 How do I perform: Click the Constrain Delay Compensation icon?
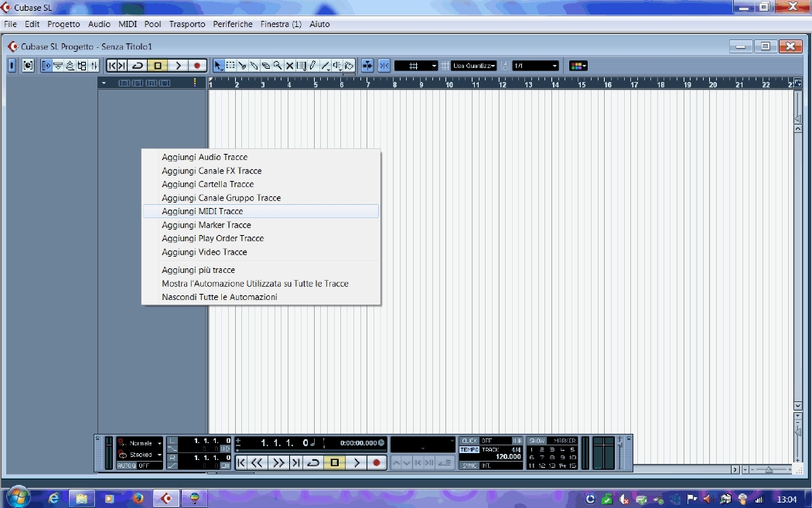[x=28, y=66]
